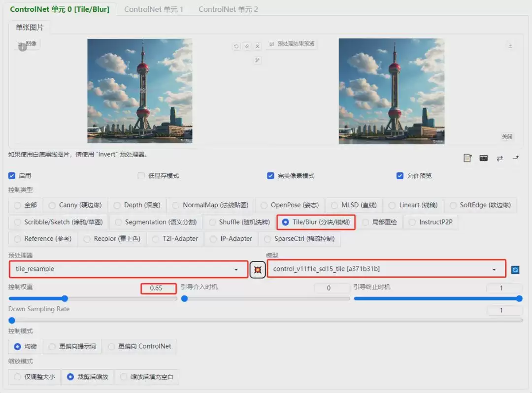
Task: Select the Scribble/Sketch control type
Action: pyautogui.click(x=58, y=222)
